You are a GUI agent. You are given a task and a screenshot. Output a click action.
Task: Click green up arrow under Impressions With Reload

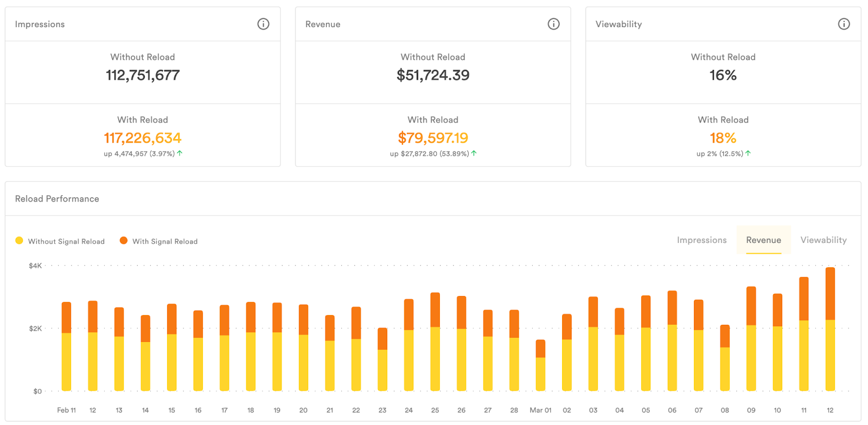180,153
